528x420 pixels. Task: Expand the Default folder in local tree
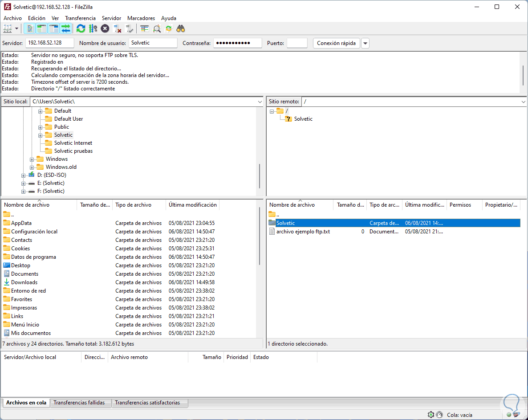coord(40,111)
